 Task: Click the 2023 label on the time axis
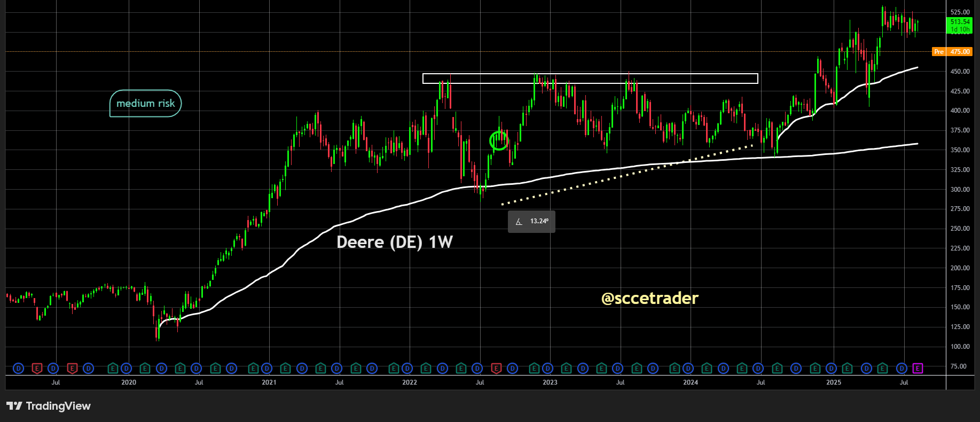point(550,382)
